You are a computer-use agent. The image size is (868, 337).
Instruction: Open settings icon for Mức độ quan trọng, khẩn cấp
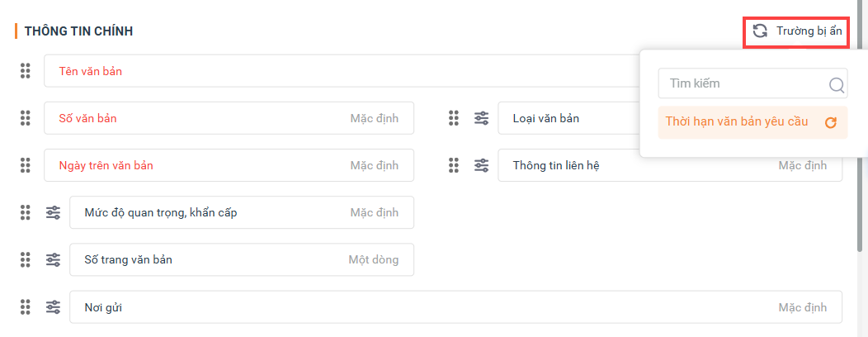tap(53, 212)
